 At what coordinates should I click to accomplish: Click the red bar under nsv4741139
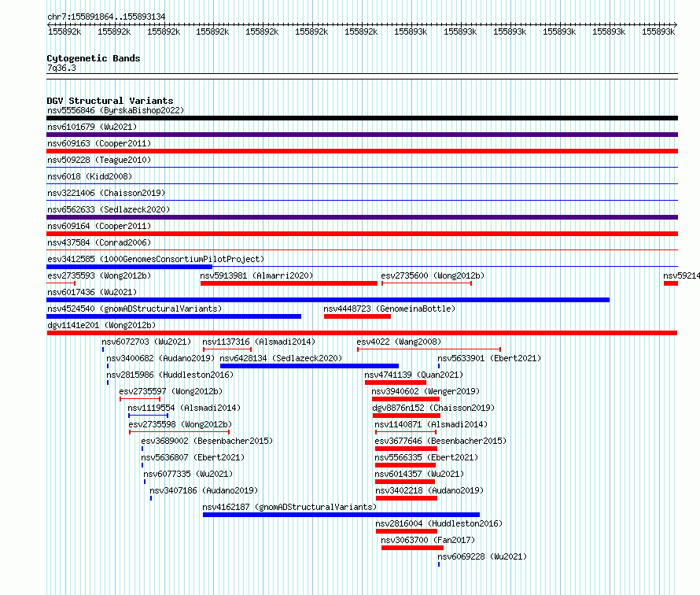(x=396, y=382)
